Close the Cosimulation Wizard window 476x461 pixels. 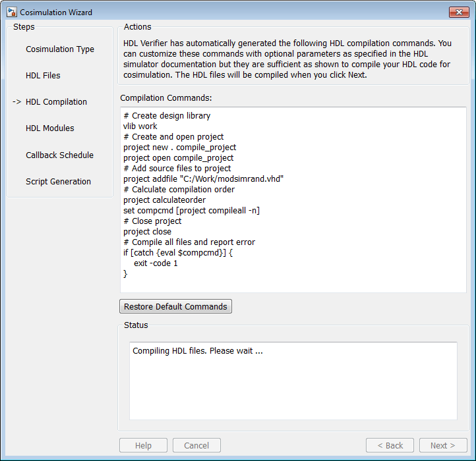(458, 12)
